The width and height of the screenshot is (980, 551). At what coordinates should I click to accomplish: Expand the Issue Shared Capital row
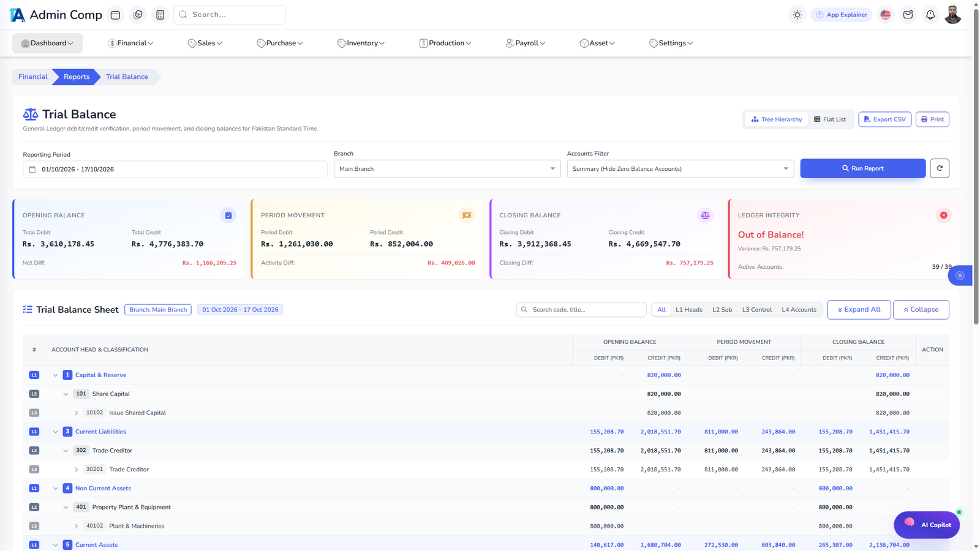[x=76, y=413]
